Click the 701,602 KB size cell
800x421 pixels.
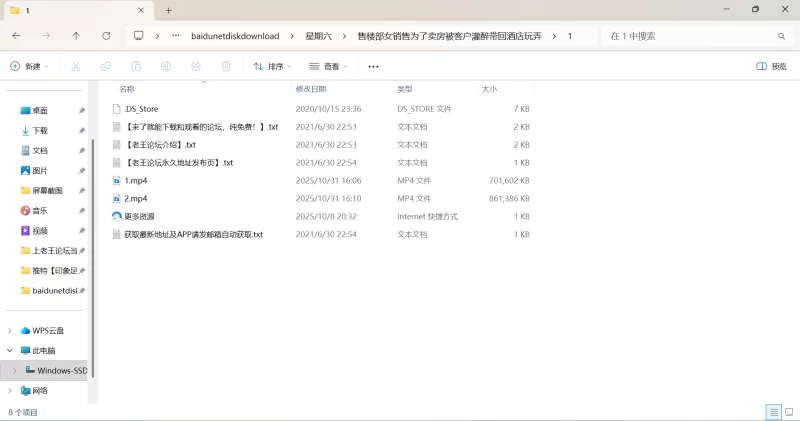click(509, 181)
